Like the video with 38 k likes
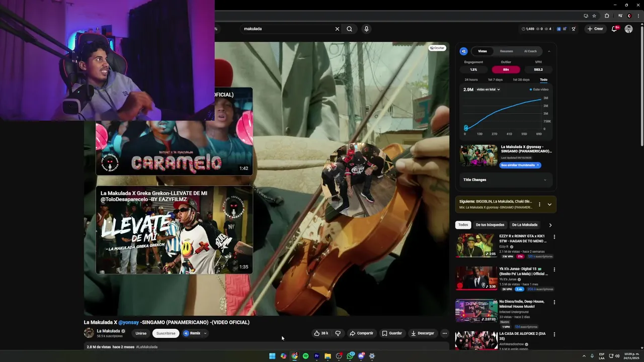Viewport: 644px width, 362px height. click(321, 333)
